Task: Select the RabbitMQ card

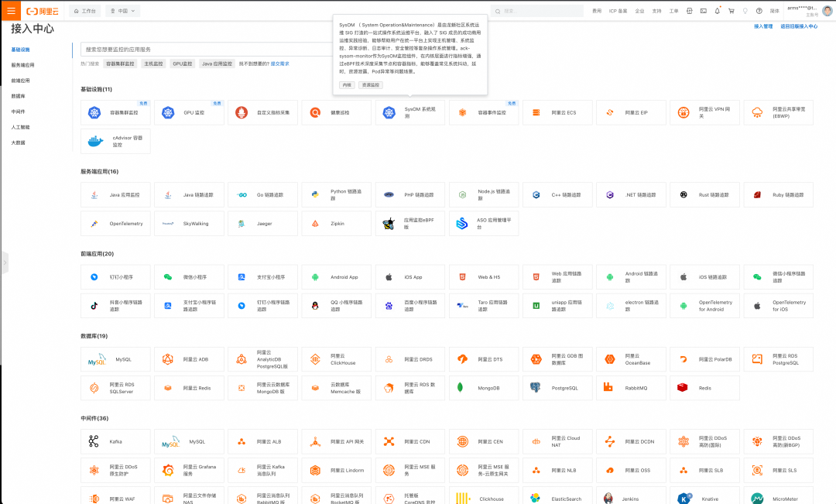Action: tap(632, 388)
